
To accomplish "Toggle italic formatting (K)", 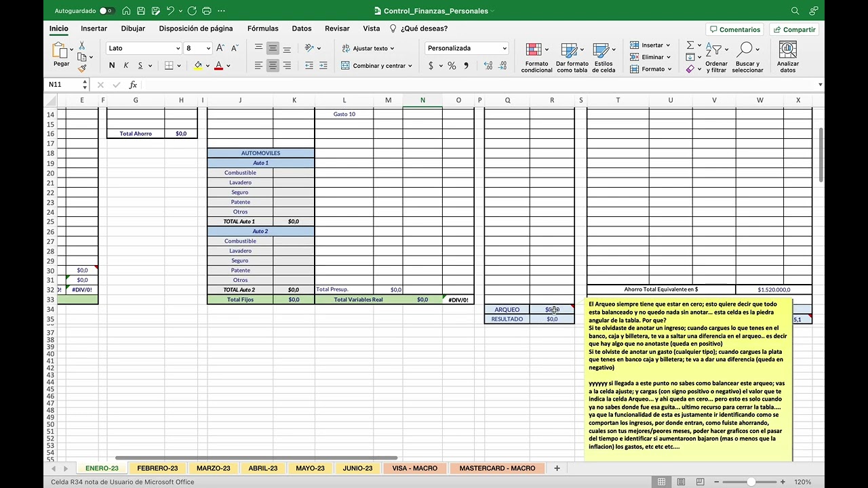I will pos(126,66).
